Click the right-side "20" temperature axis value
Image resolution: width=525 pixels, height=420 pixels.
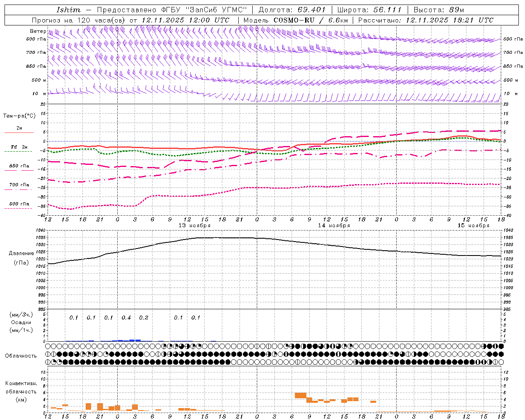[x=506, y=104]
